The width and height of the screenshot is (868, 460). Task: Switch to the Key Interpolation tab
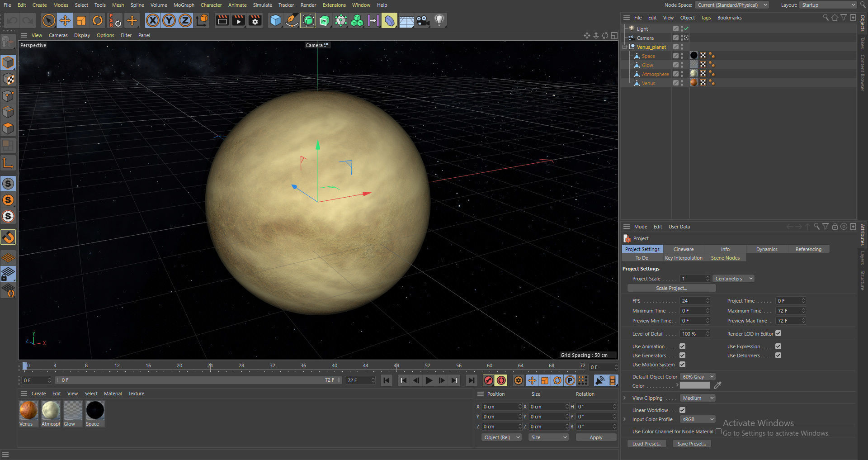click(684, 258)
